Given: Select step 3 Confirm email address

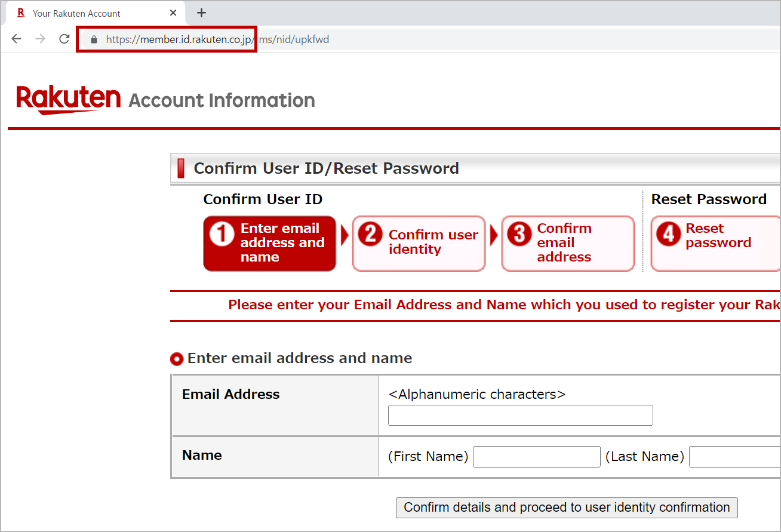Looking at the screenshot, I should 567,243.
